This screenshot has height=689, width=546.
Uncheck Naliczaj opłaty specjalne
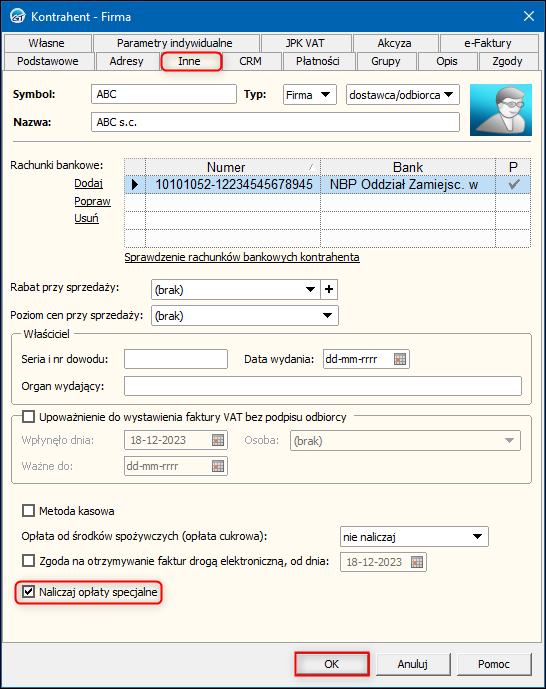[x=29, y=592]
